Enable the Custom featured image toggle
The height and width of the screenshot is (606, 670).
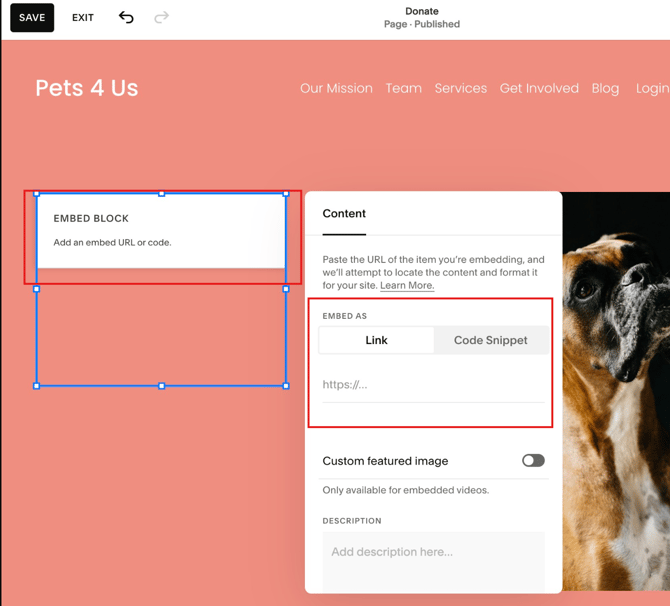pyautogui.click(x=533, y=461)
